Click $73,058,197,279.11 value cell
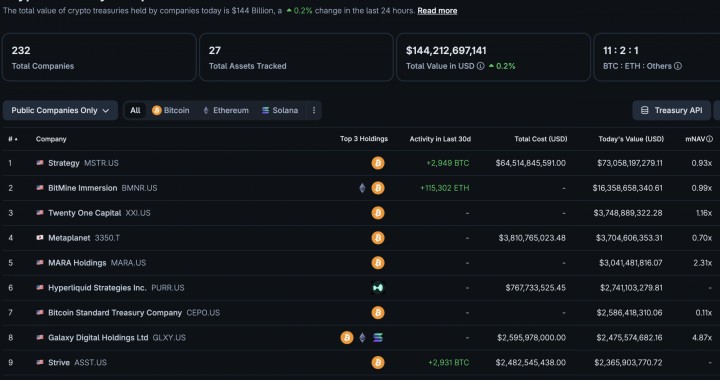This screenshot has width=720, height=380. pyautogui.click(x=630, y=163)
